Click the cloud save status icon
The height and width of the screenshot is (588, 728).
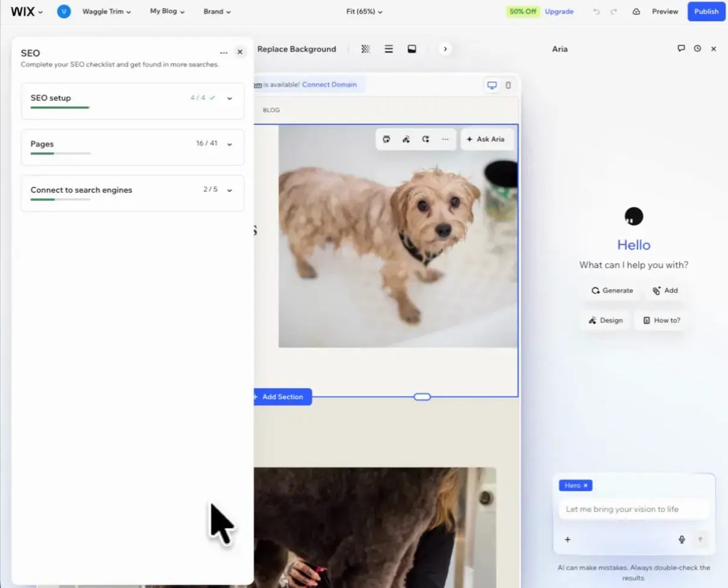pos(636,11)
